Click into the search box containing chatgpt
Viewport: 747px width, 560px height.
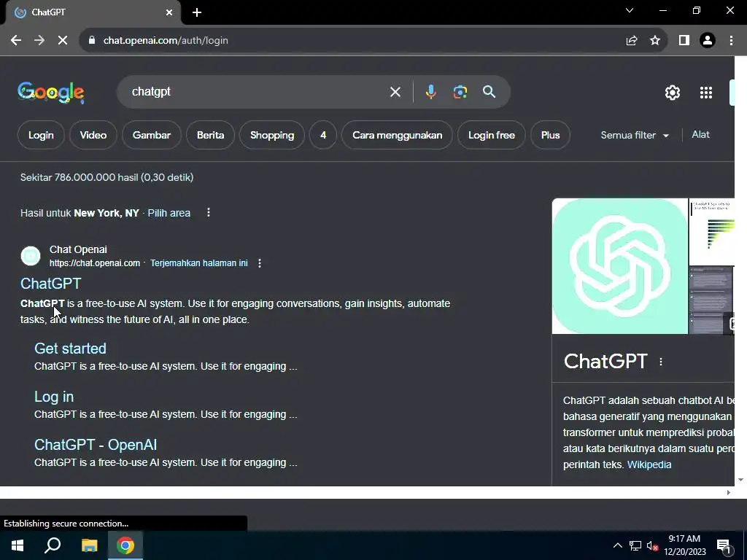click(258, 91)
